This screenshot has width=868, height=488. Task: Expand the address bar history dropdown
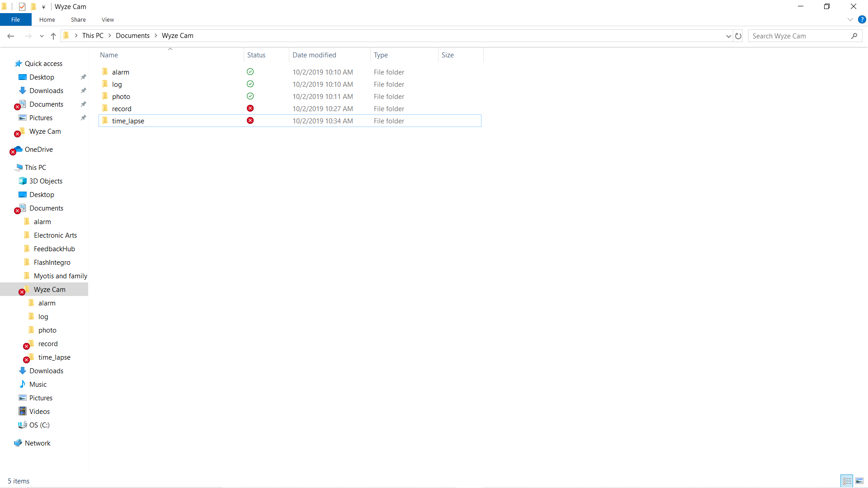728,36
